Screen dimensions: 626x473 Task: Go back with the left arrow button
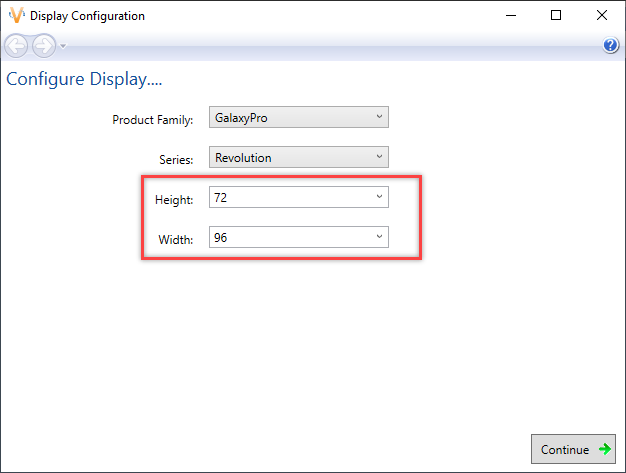(16, 46)
